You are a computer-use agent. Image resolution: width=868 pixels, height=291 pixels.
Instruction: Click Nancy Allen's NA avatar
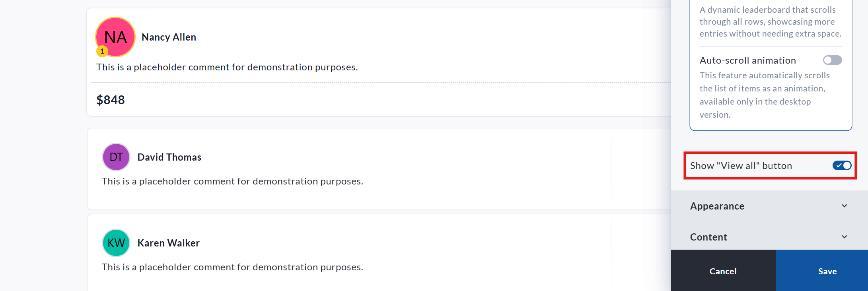(115, 37)
